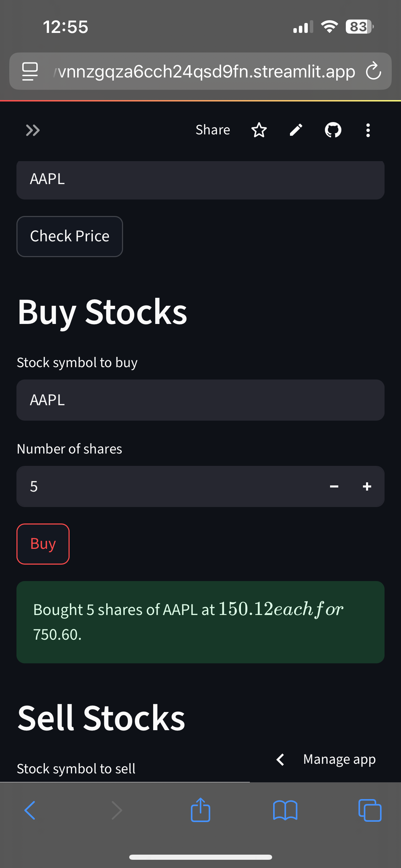Click the Check Price button
This screenshot has height=868, width=401.
pyautogui.click(x=70, y=236)
